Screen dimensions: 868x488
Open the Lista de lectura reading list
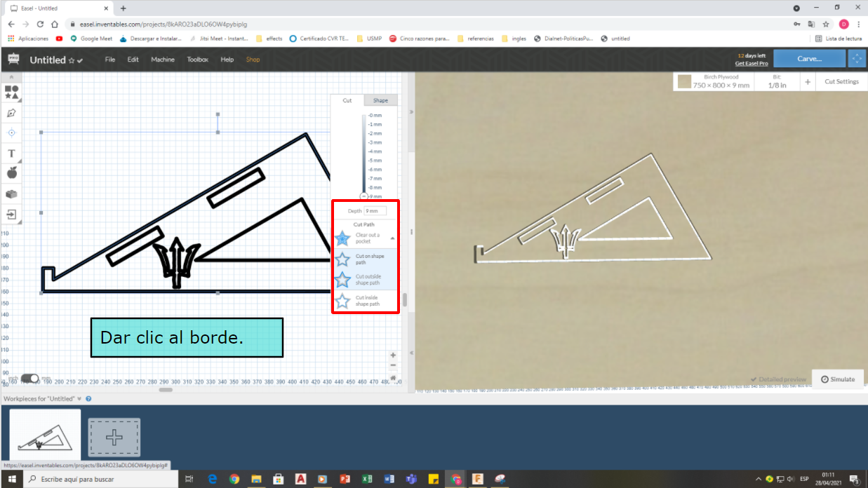(x=839, y=39)
